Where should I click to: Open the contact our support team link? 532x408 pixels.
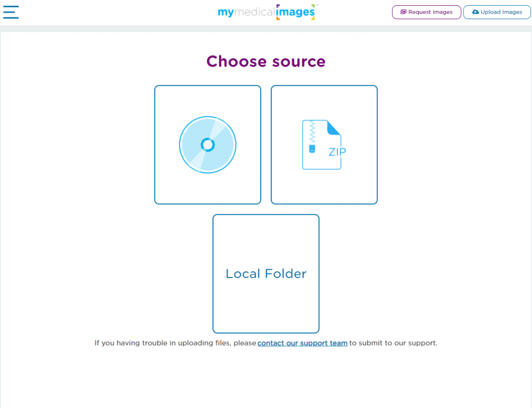pos(302,343)
